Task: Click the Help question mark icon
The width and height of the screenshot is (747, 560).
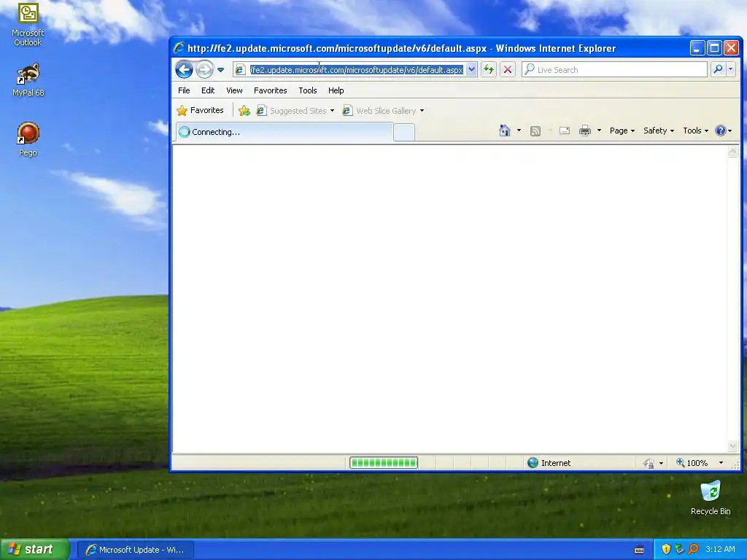Action: click(721, 131)
